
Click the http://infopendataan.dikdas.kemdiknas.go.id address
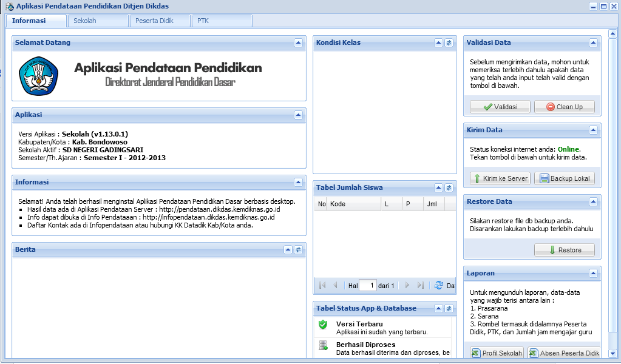pyautogui.click(x=209, y=217)
